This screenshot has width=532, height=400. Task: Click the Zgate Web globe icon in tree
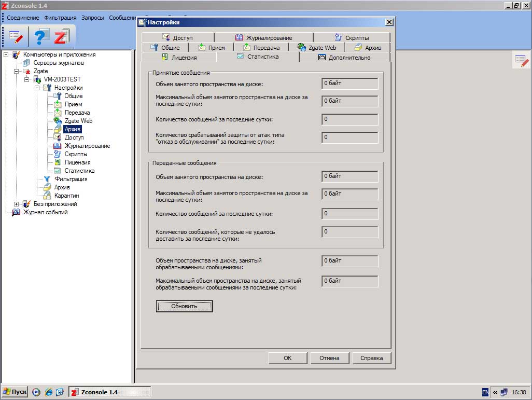(x=58, y=121)
